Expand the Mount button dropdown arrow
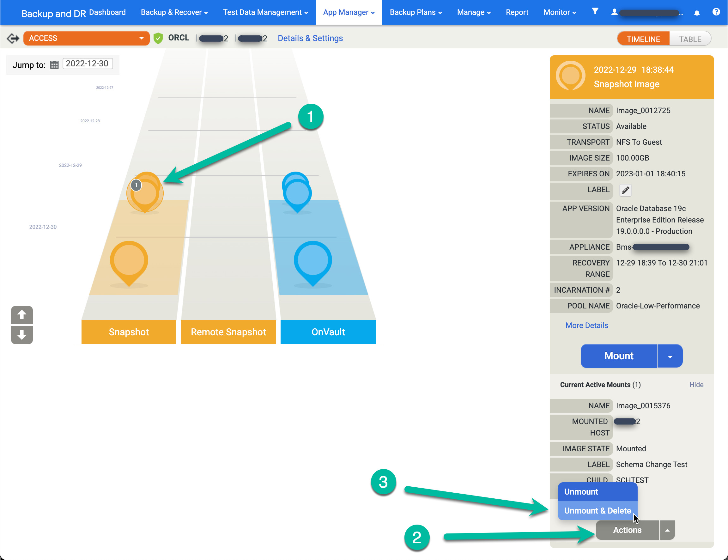728x560 pixels. tap(670, 355)
